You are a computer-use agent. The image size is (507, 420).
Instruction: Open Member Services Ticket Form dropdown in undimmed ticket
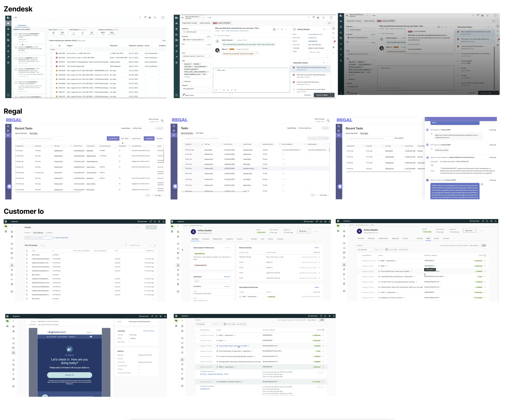click(196, 56)
